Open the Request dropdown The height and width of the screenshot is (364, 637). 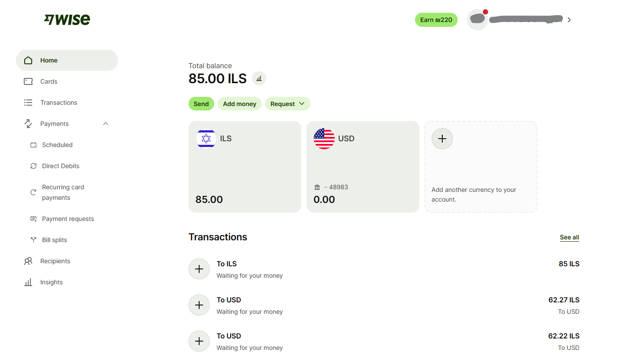point(288,104)
